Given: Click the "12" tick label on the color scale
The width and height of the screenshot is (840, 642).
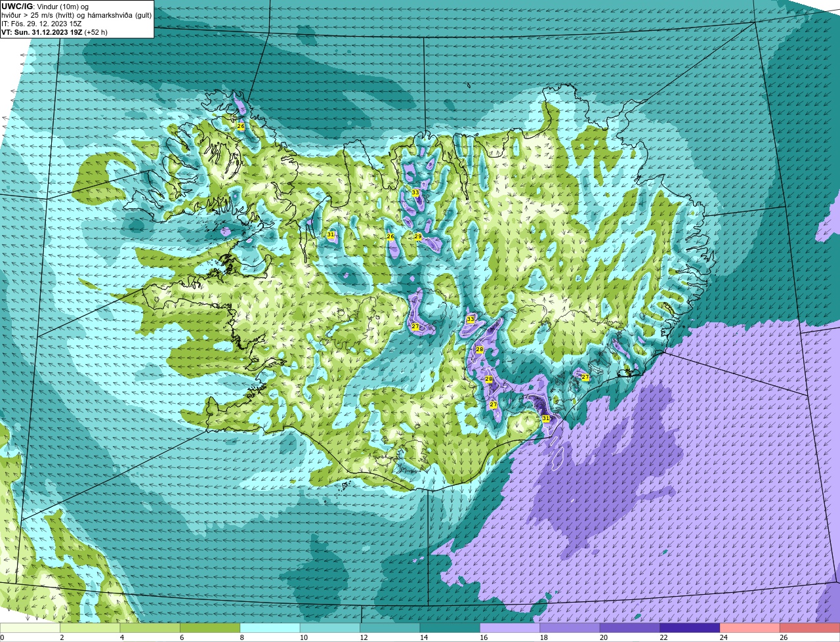Looking at the screenshot, I should pos(363,637).
